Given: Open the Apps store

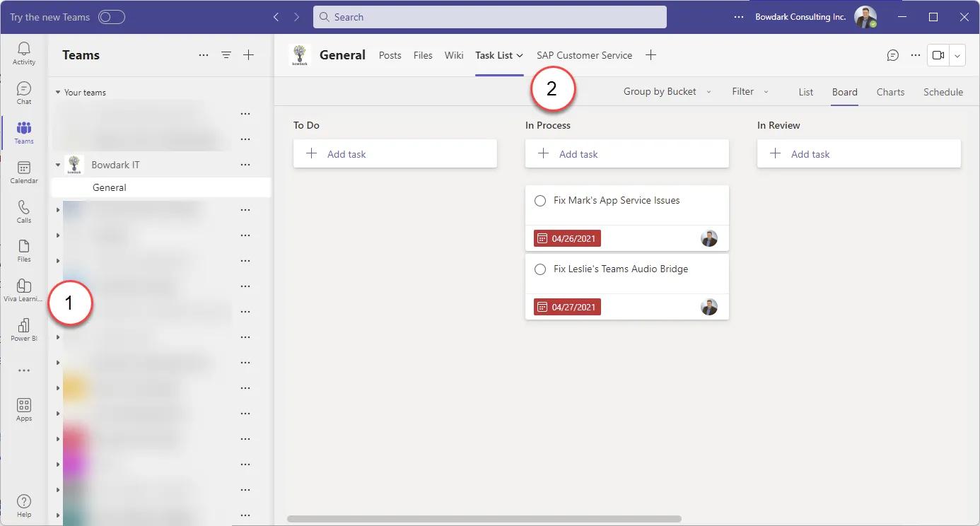Looking at the screenshot, I should point(24,410).
